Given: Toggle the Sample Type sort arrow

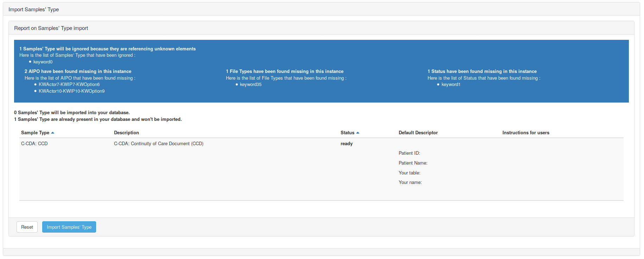Looking at the screenshot, I should click(52, 133).
